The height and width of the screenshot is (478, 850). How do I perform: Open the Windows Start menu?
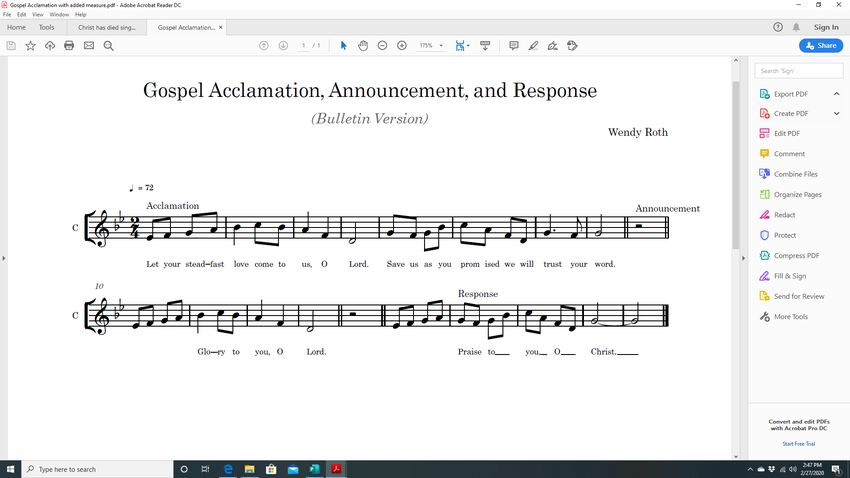click(10, 469)
